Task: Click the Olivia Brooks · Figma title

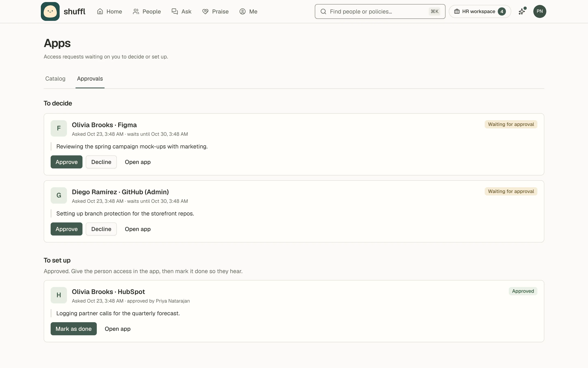Action: point(104,125)
